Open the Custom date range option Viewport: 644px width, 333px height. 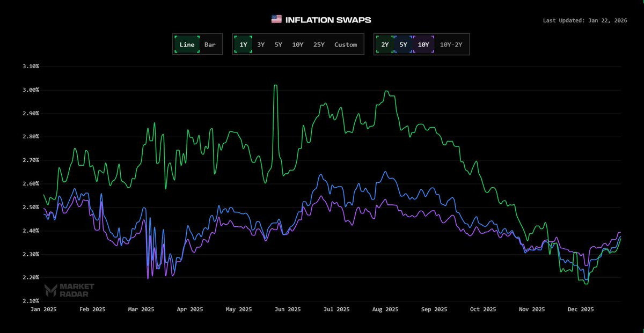tap(346, 45)
